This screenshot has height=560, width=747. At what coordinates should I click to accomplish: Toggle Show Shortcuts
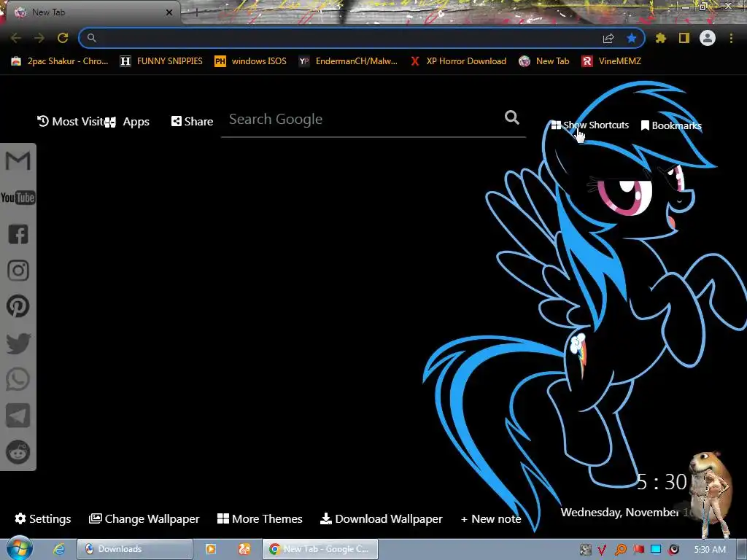click(x=589, y=125)
